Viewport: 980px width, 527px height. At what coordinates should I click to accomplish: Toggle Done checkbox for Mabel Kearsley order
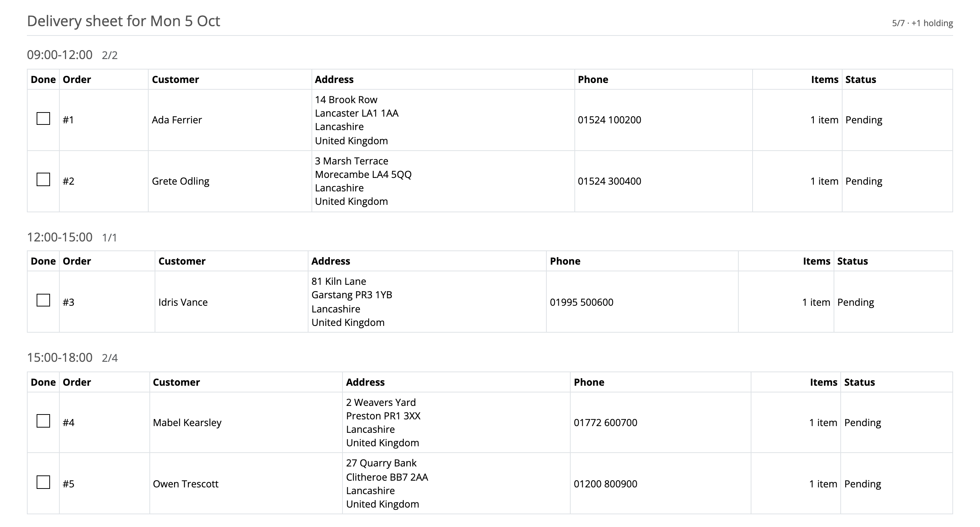click(x=43, y=421)
